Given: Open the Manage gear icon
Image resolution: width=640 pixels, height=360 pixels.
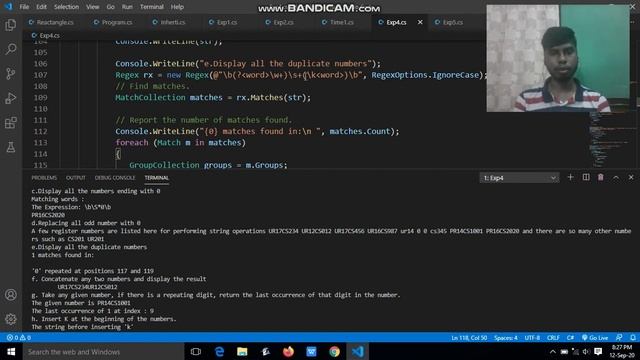Looking at the screenshot, I should 11,319.
